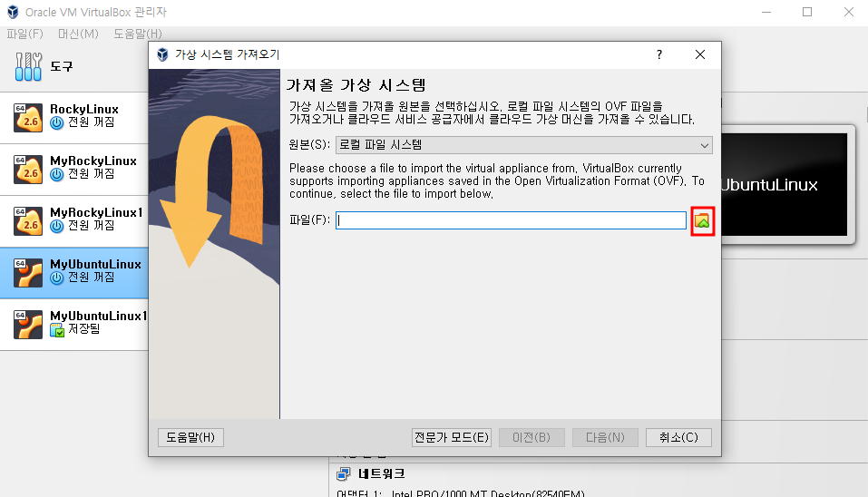Open the 파일(F) menu

click(x=24, y=34)
